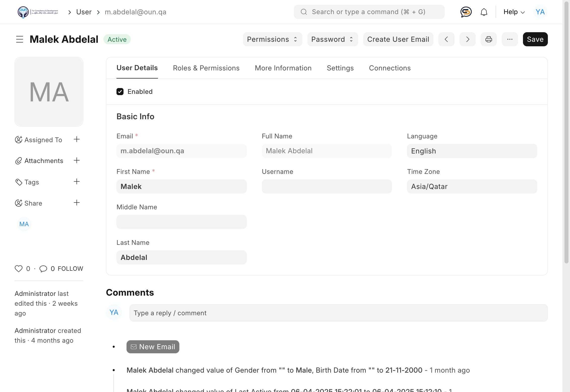This screenshot has width=570, height=392.
Task: Click FOLLOW to follow document
Action: pos(70,268)
